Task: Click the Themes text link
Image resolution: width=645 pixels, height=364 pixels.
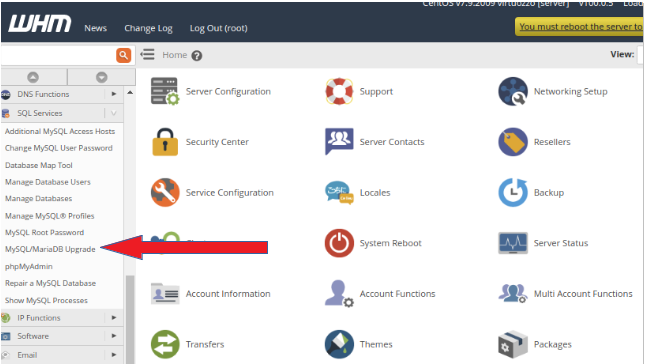Action: [x=376, y=344]
